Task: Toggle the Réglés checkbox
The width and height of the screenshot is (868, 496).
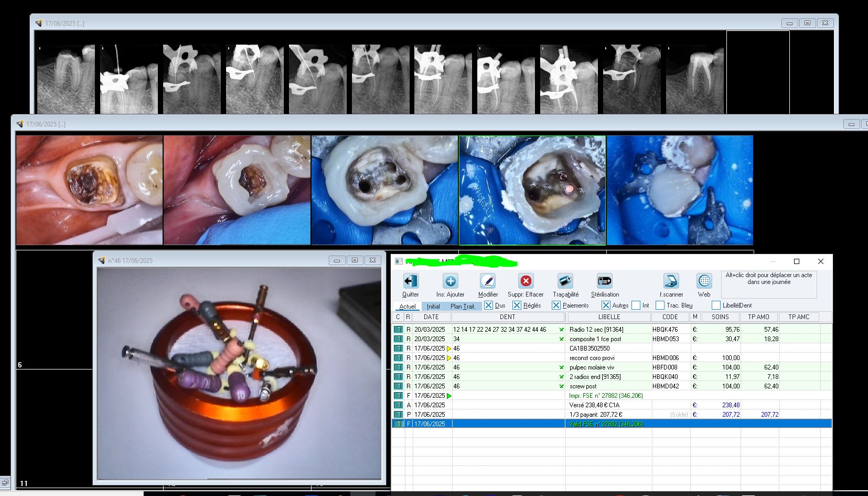Action: [x=517, y=305]
